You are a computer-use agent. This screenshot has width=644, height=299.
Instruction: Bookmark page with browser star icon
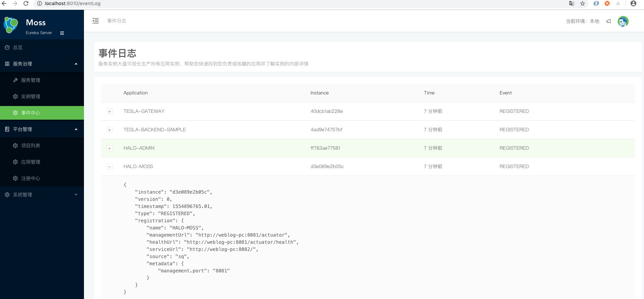tap(583, 3)
